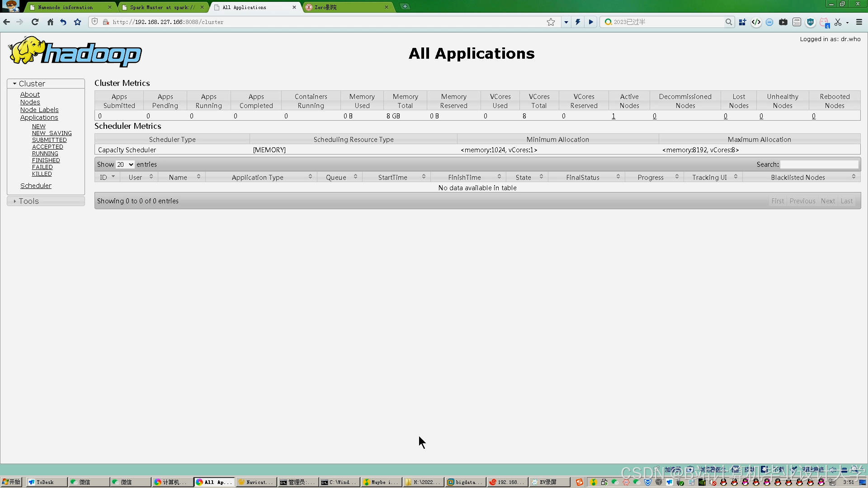Click the bookmark star in address bar
Screen dimensions: 868x488
click(x=551, y=22)
